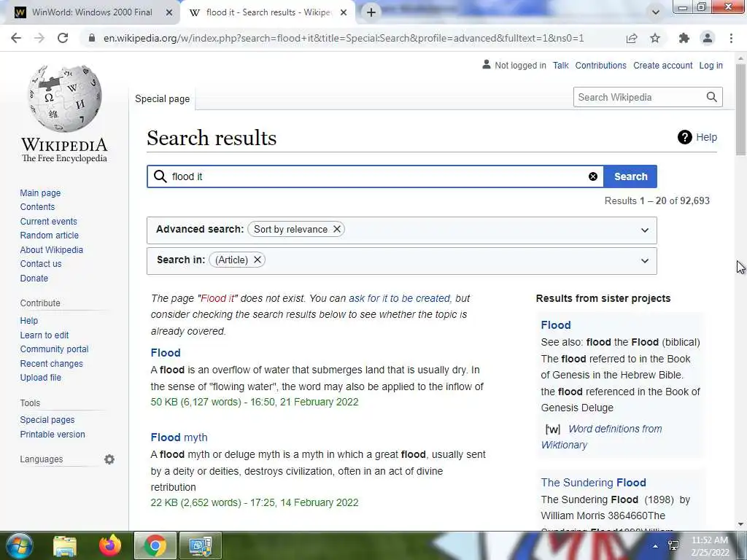Image resolution: width=747 pixels, height=560 pixels.
Task: Close the flood it Search results tab
Action: pyautogui.click(x=344, y=12)
